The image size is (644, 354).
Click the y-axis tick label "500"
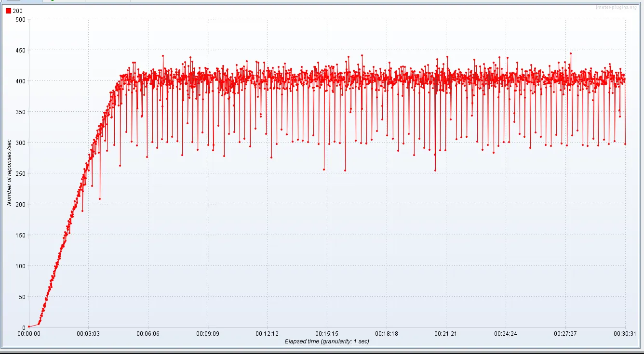20,19
